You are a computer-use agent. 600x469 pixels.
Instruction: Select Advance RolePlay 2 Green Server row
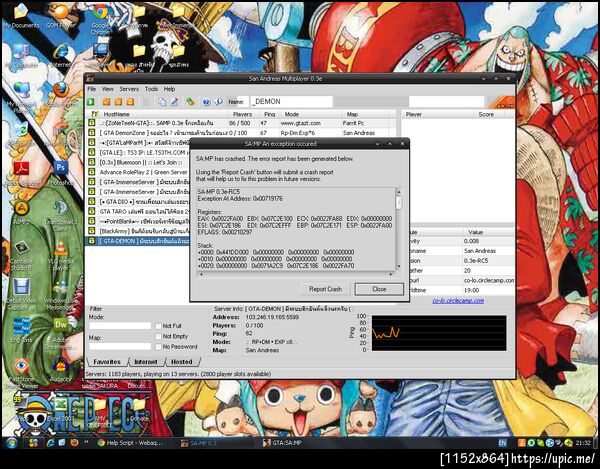[138, 172]
